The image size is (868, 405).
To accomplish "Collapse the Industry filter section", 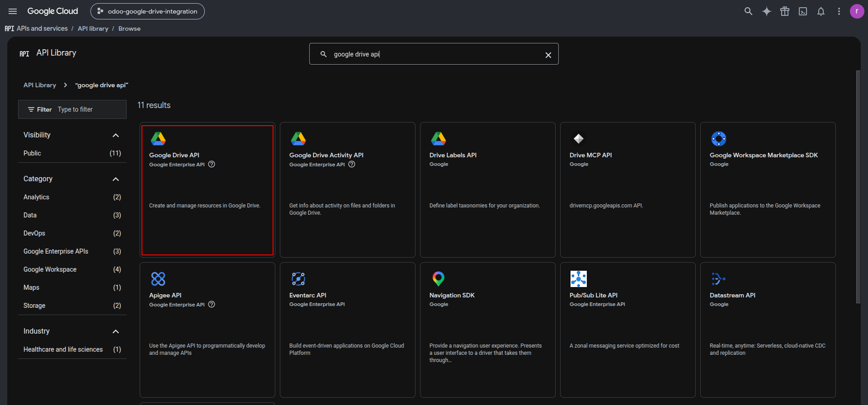I will (x=116, y=331).
